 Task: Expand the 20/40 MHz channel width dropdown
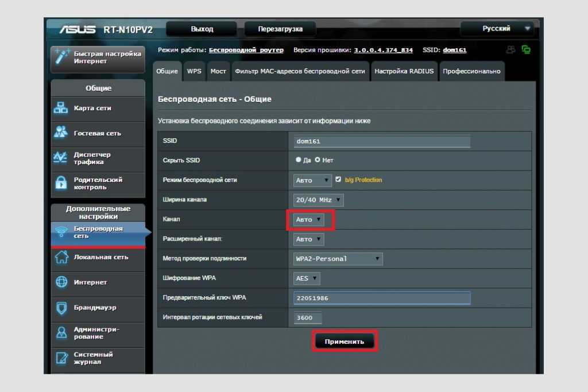pos(318,200)
